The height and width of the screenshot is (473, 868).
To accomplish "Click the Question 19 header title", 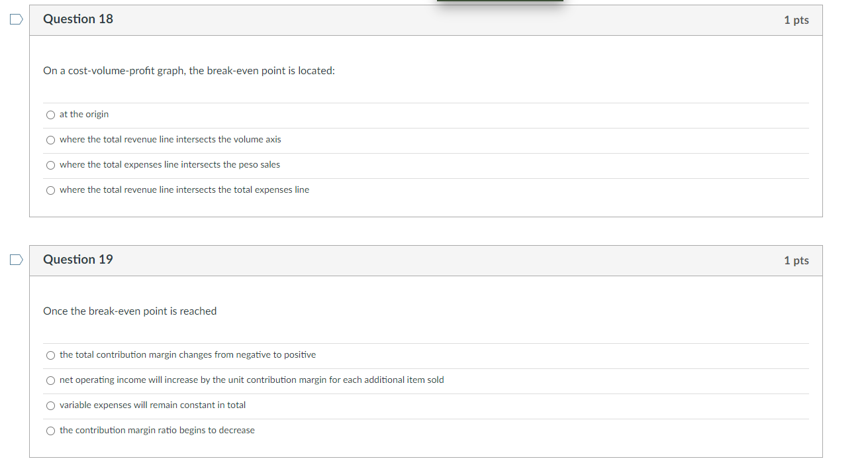I will point(78,260).
